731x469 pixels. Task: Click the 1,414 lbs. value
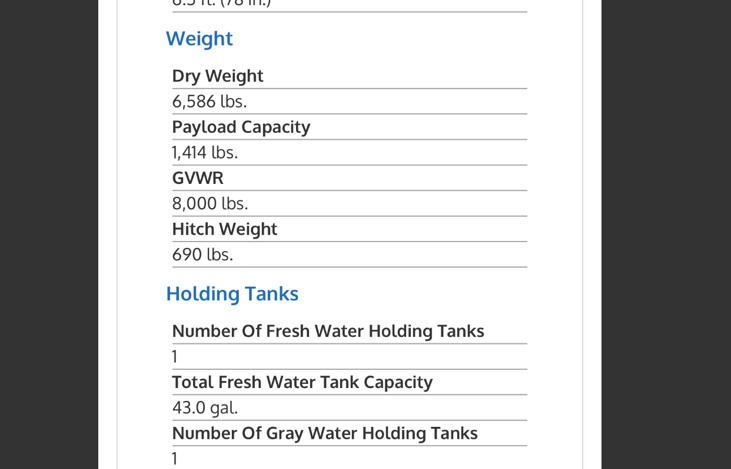204,153
